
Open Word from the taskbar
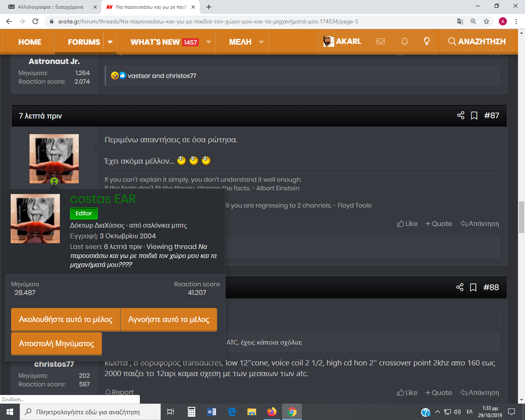[x=212, y=412]
